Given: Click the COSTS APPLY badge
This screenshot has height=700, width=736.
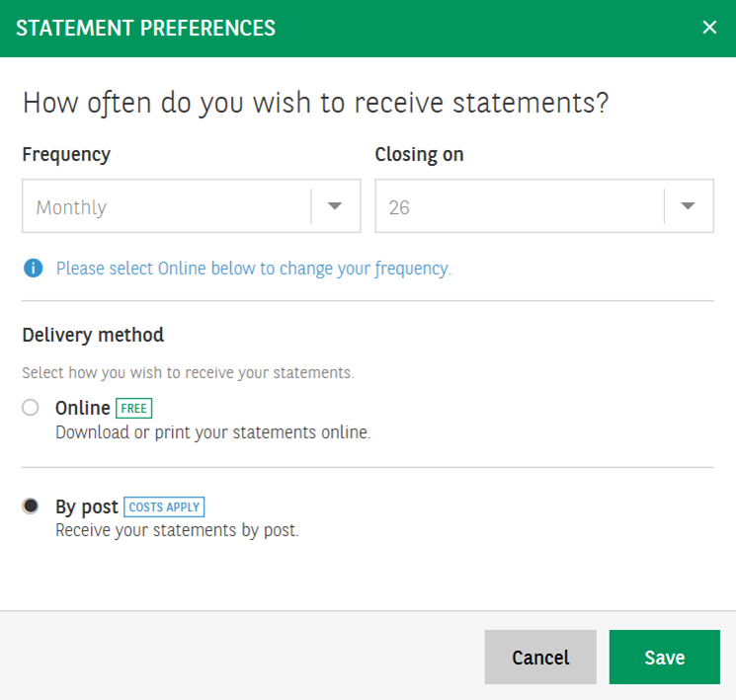Looking at the screenshot, I should pyautogui.click(x=164, y=507).
